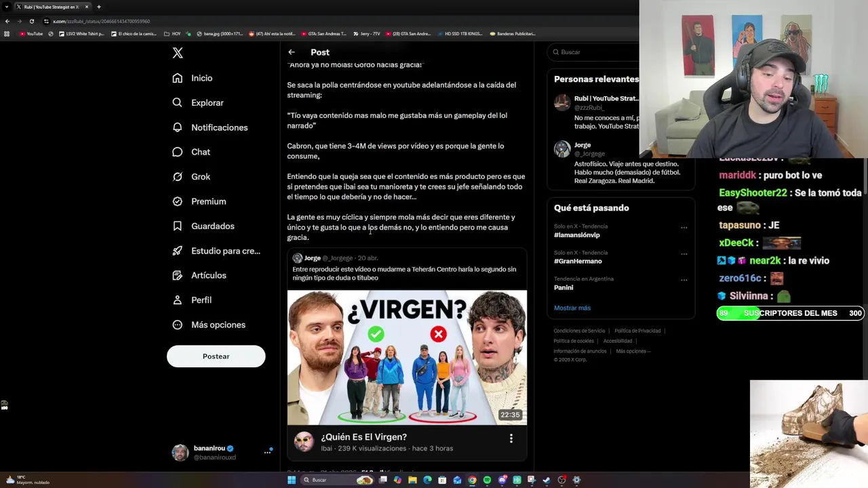Click the bananirou account avatar
The width and height of the screenshot is (868, 488).
(180, 452)
